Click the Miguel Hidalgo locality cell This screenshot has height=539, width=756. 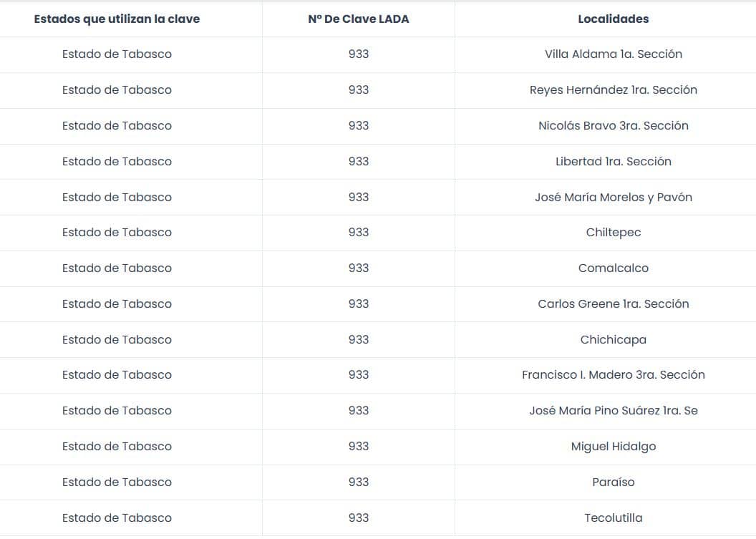tap(614, 447)
